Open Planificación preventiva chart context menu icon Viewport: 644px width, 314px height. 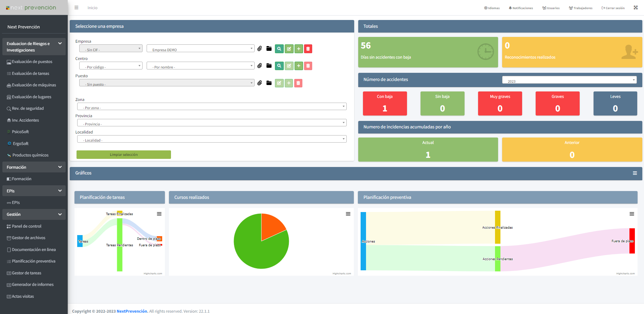(x=632, y=214)
